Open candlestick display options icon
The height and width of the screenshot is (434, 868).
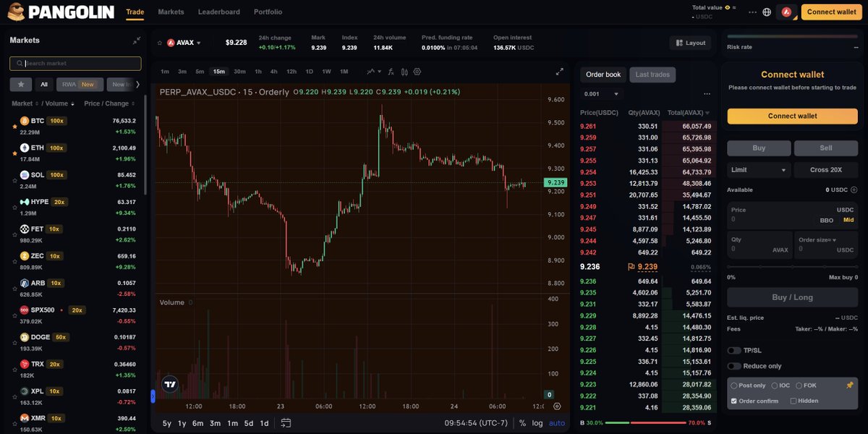click(x=404, y=72)
